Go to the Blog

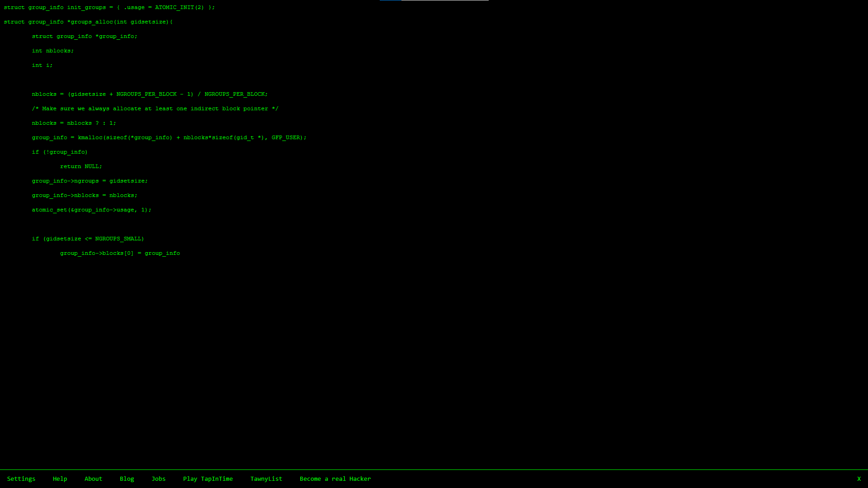click(x=127, y=479)
